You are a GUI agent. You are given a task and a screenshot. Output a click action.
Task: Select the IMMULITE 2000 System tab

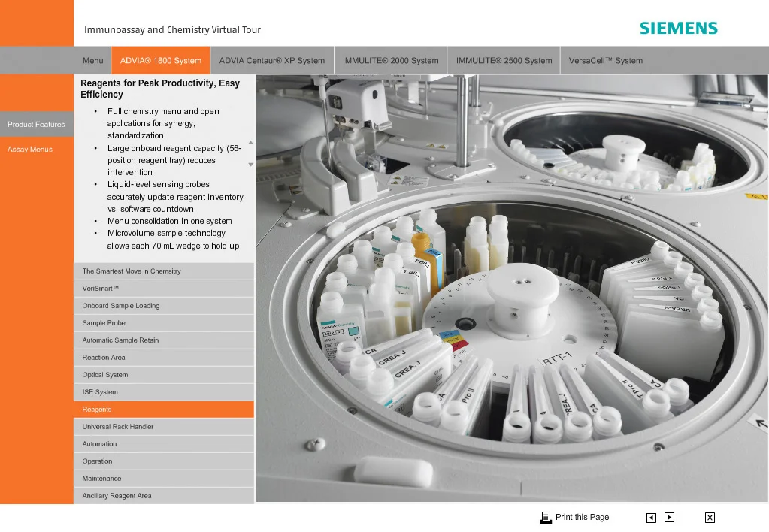click(x=390, y=61)
